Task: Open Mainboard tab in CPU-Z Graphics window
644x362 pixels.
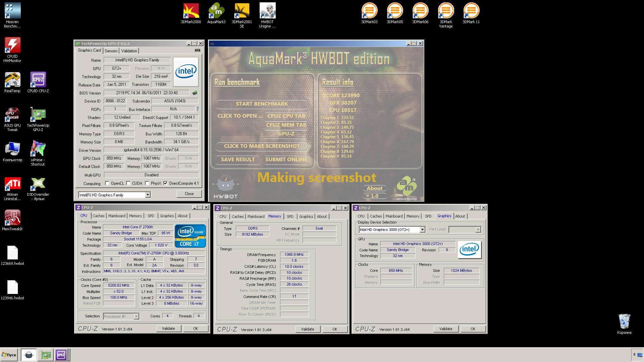Action: (x=394, y=216)
